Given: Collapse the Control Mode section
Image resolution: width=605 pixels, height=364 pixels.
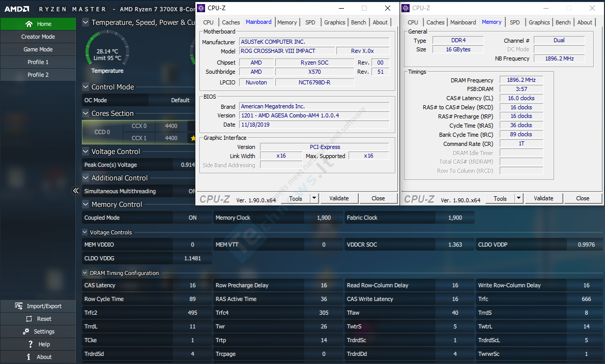Looking at the screenshot, I should 85,87.
